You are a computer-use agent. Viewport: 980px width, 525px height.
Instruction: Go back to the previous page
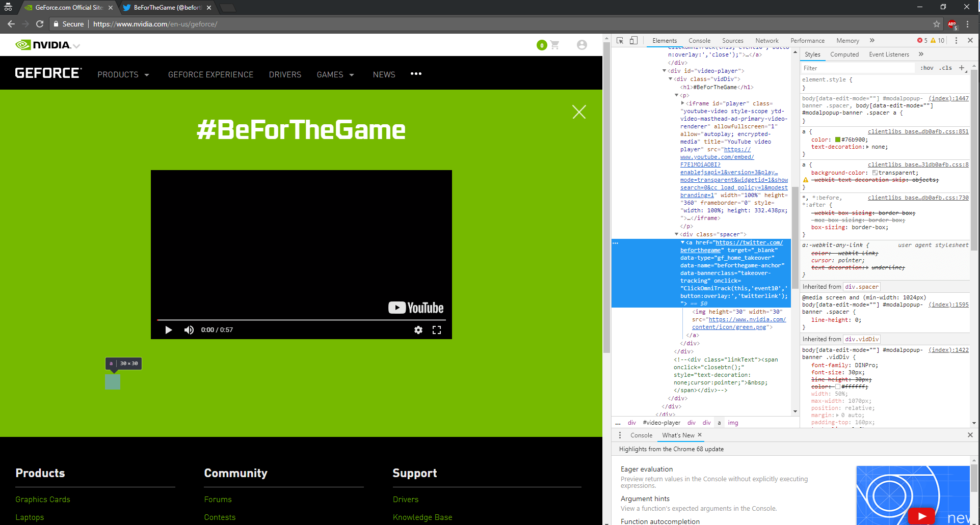click(x=11, y=24)
